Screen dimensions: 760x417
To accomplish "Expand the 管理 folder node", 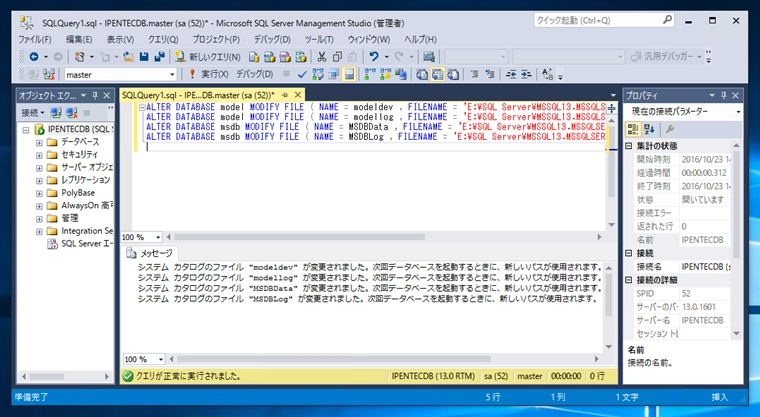I will click(x=39, y=219).
